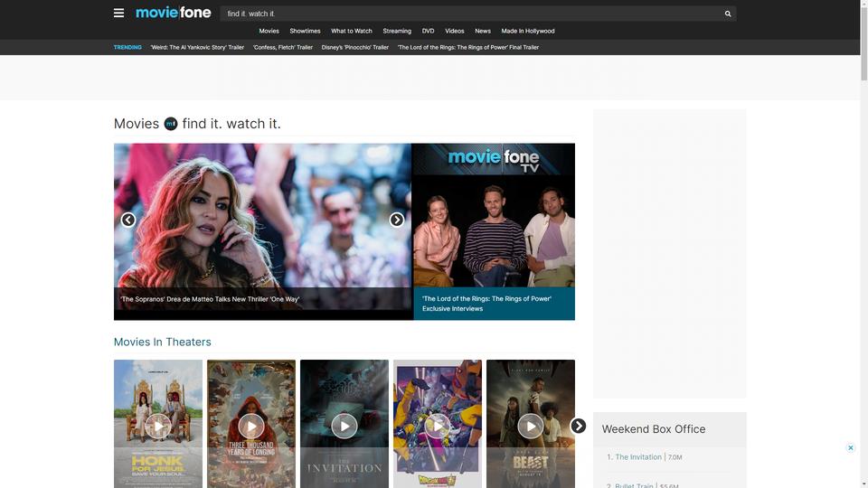Open the Honk for Jesus poster
This screenshot has height=488, width=868.
[x=158, y=424]
